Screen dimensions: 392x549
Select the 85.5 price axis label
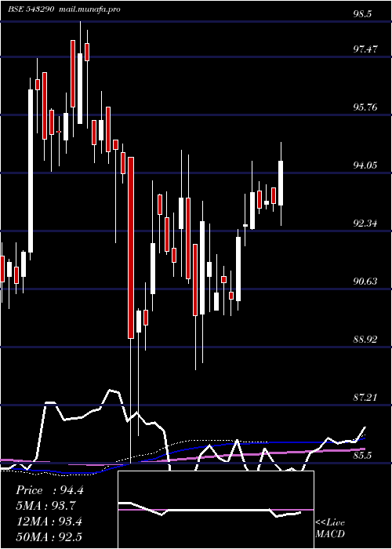362,456
